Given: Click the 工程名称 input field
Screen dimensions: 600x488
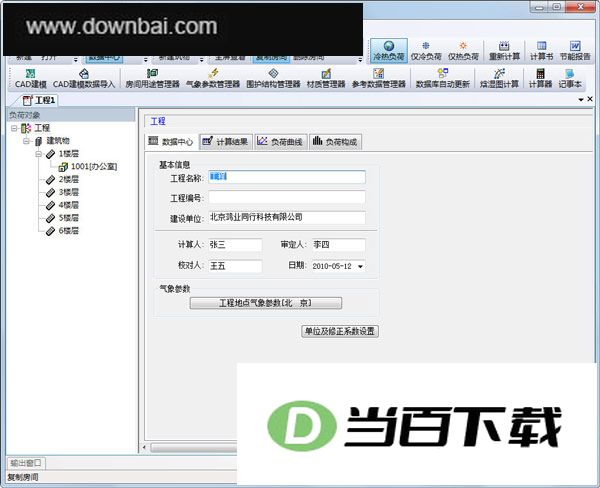Looking at the screenshot, I should [x=287, y=177].
